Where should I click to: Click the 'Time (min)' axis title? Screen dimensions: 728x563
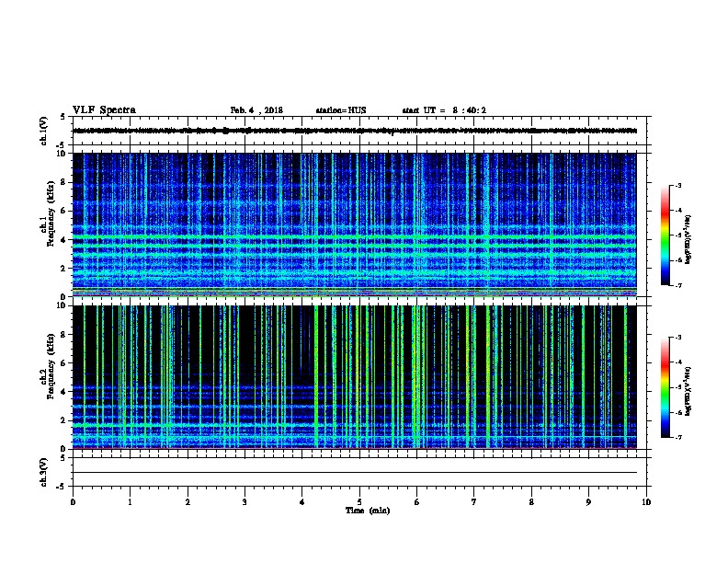coord(368,511)
